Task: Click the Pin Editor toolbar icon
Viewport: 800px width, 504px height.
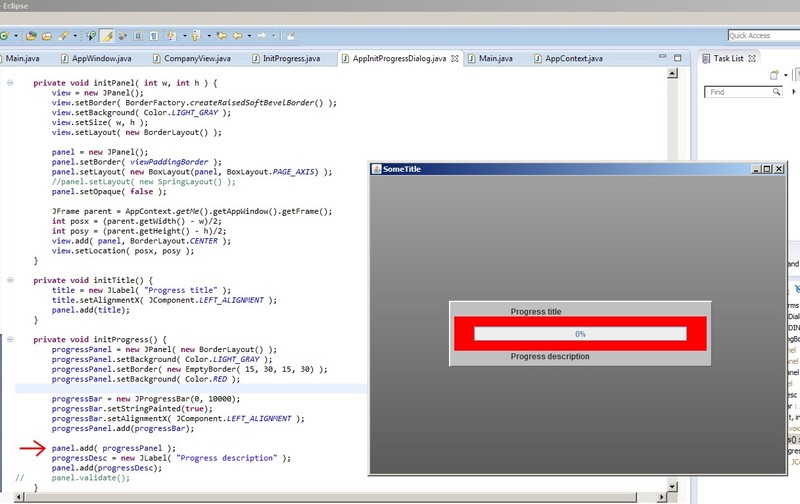Action: [x=291, y=36]
